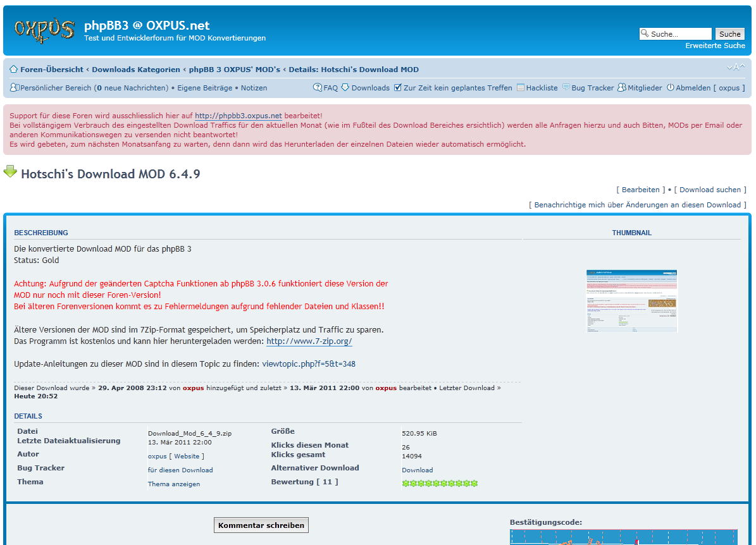756x545 pixels.
Task: Click the Bearbeiten link
Action: click(641, 190)
